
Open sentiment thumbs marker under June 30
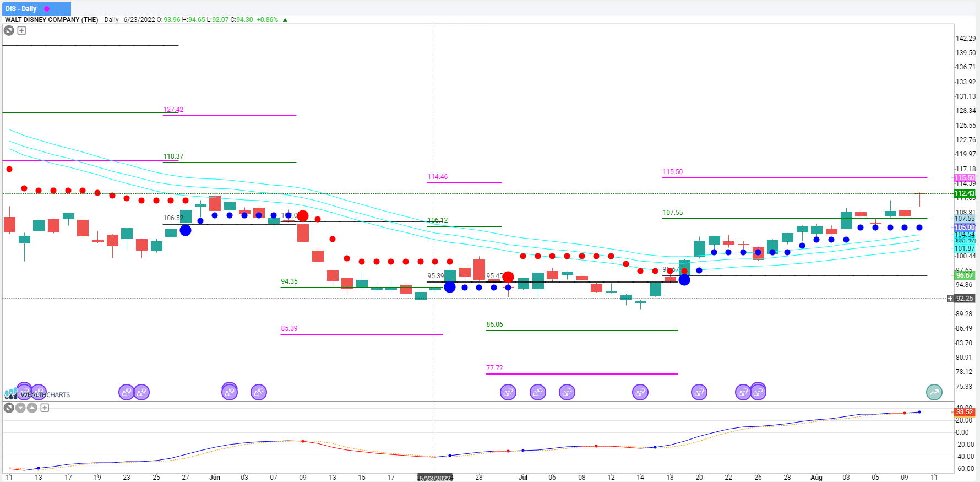pyautogui.click(x=508, y=392)
